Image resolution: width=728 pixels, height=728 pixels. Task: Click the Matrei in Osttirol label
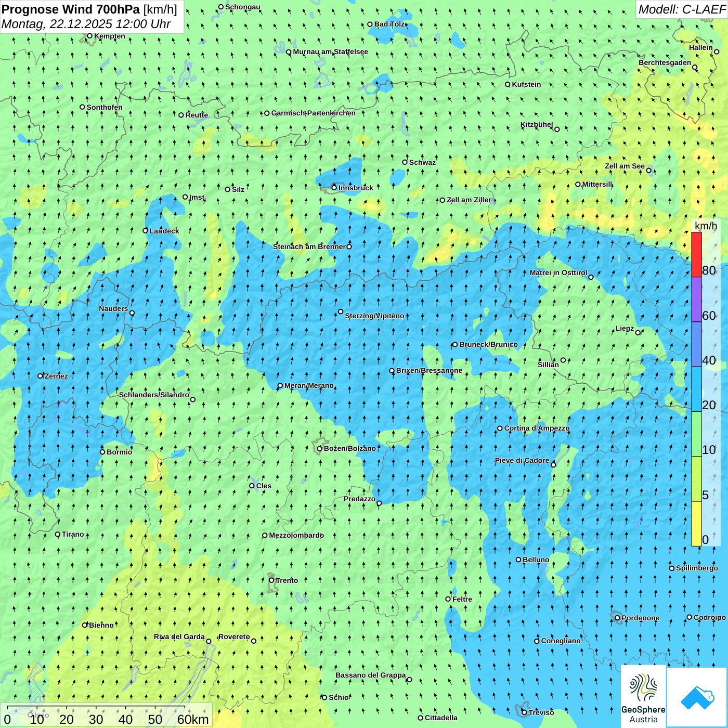click(x=558, y=273)
